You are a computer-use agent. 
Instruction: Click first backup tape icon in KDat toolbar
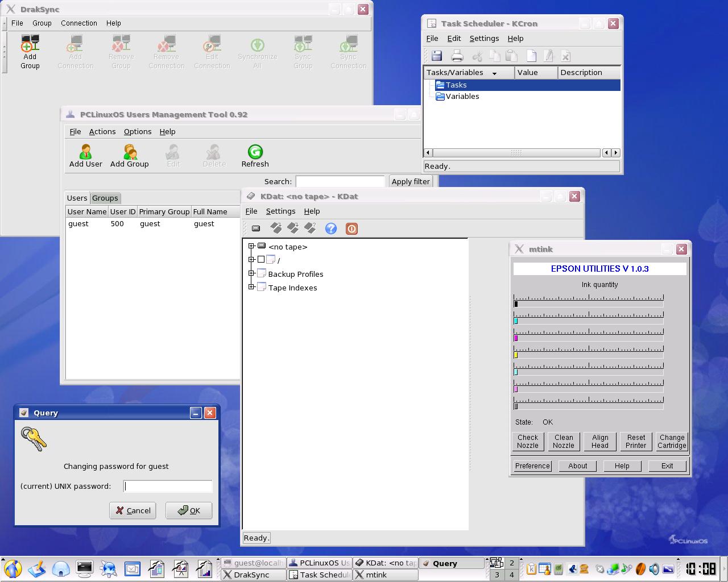276,228
